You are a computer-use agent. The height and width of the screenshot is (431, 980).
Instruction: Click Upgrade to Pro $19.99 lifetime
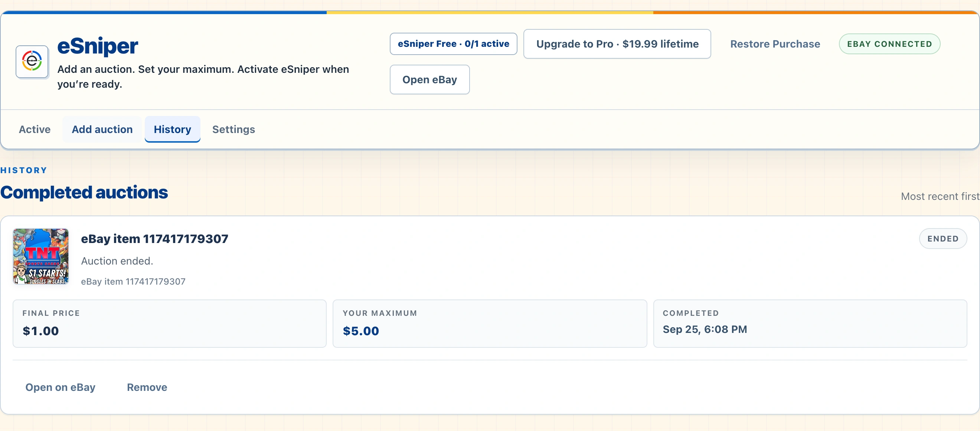point(617,44)
